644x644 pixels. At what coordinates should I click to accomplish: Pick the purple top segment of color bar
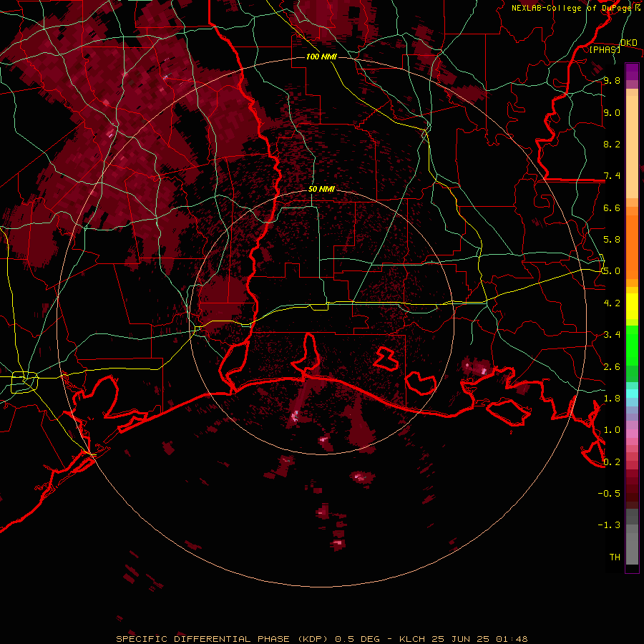(632, 72)
